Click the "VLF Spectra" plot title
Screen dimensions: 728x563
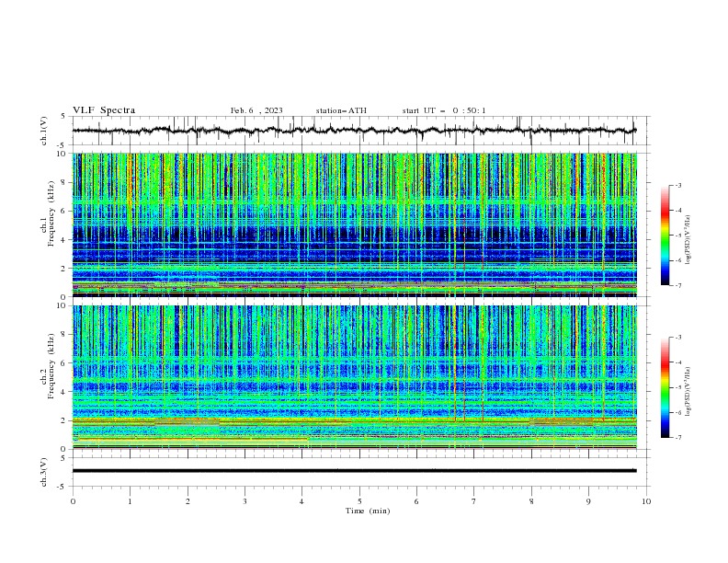[x=104, y=110]
